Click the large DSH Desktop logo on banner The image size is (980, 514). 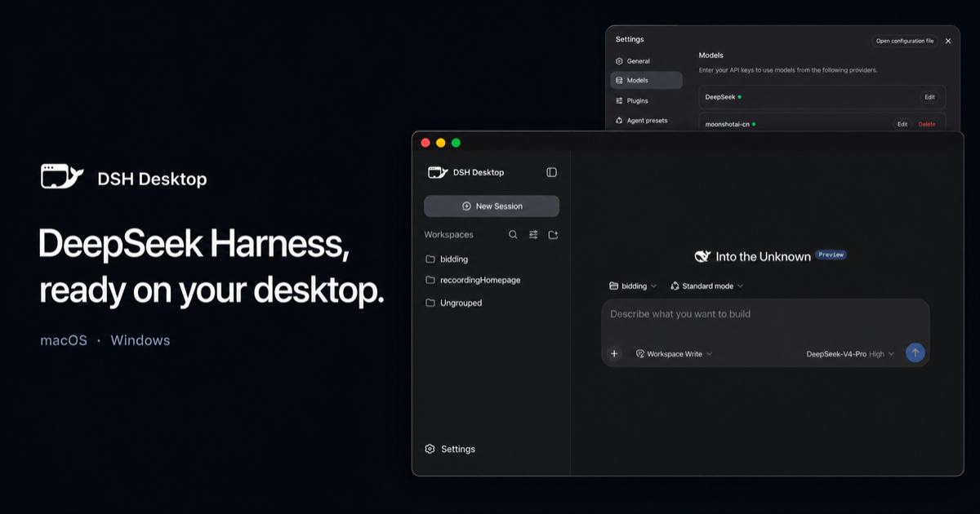click(x=62, y=177)
